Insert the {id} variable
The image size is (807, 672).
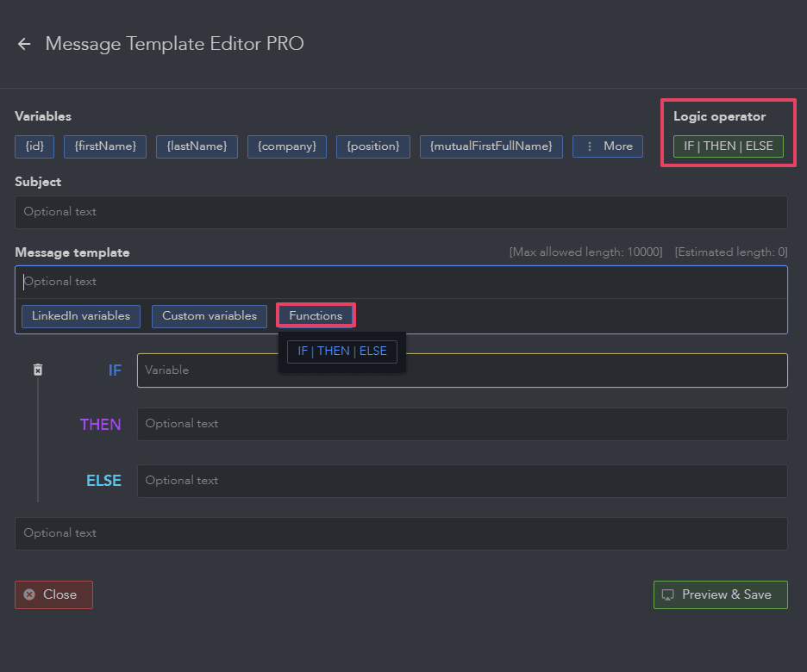34,146
